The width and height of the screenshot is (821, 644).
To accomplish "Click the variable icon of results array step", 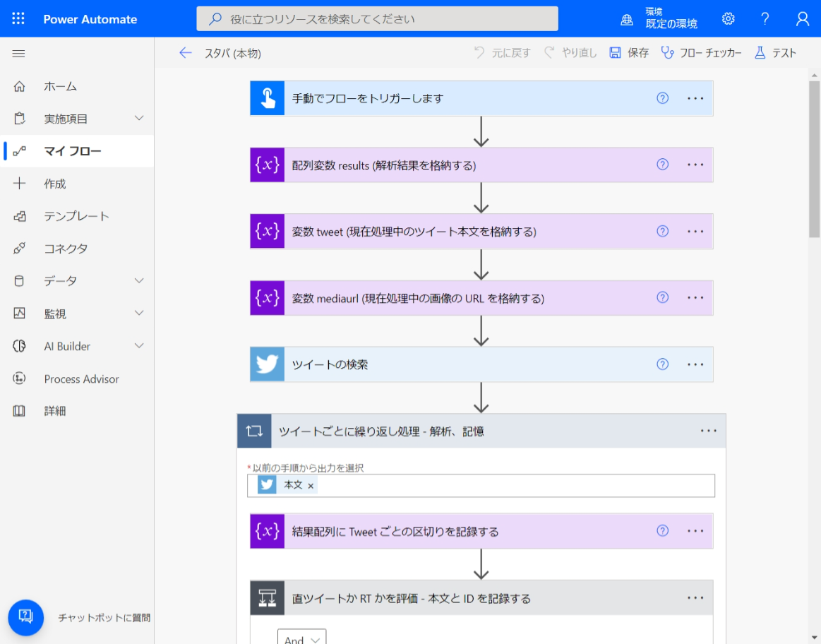I will pos(267,165).
